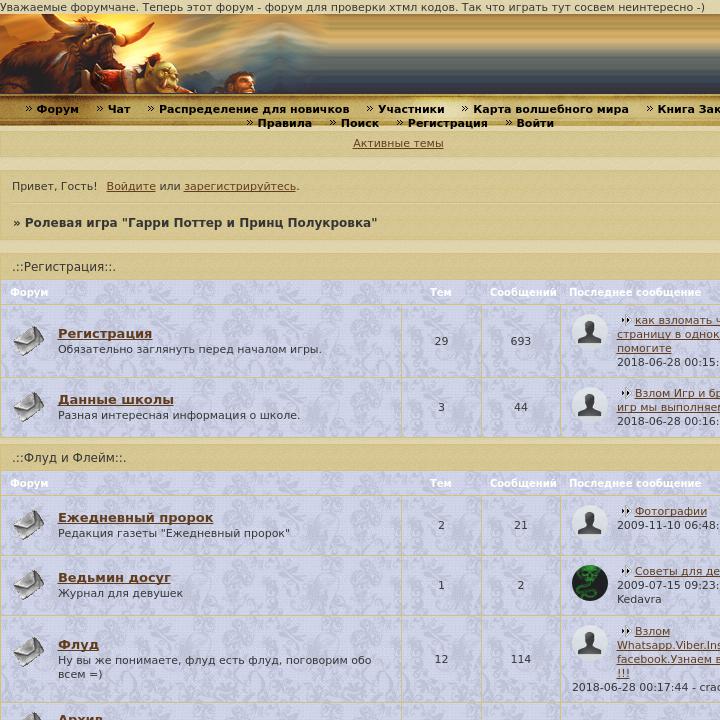
Task: Click 'Журнал для девушек' description
Action: click(120, 593)
